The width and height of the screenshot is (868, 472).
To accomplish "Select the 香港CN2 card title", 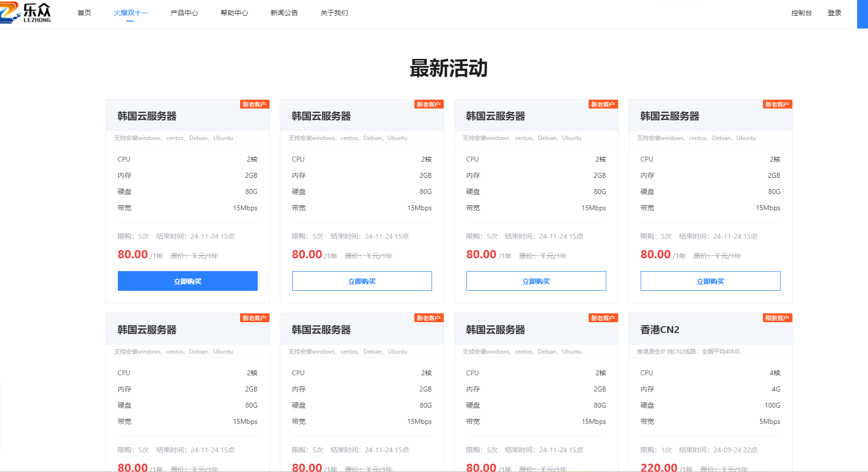I will [659, 330].
